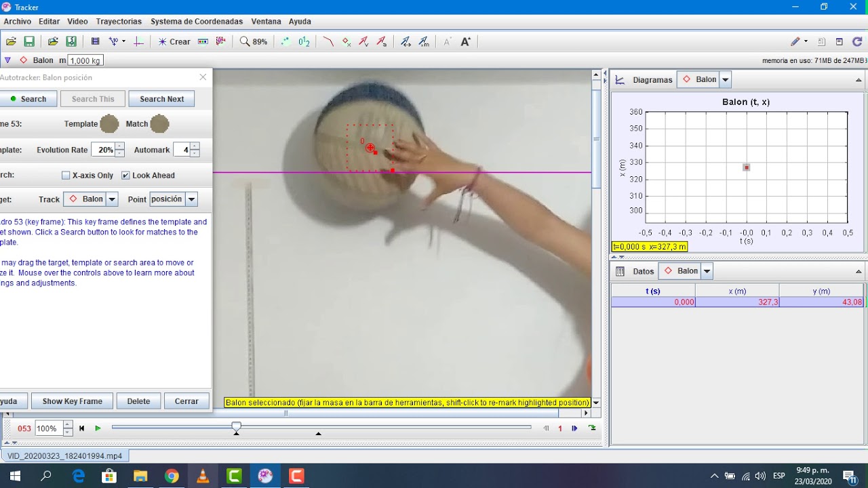Open the Archivo menu

[x=18, y=22]
